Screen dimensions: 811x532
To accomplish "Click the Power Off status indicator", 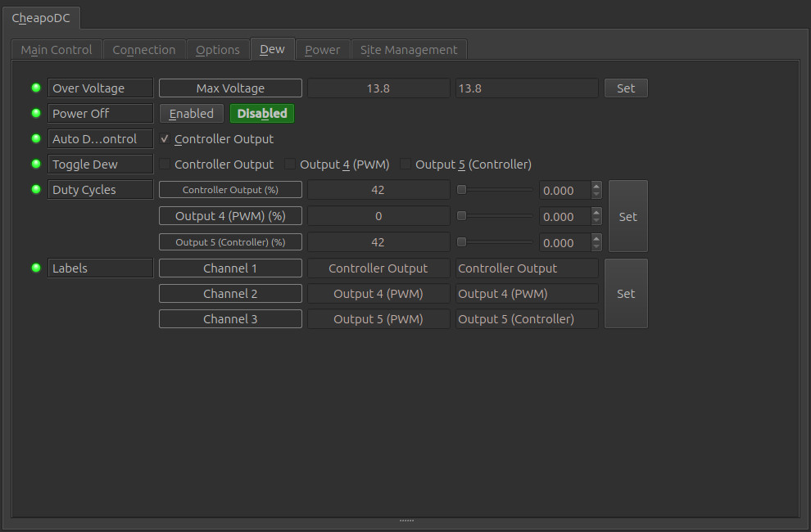I will (36, 114).
